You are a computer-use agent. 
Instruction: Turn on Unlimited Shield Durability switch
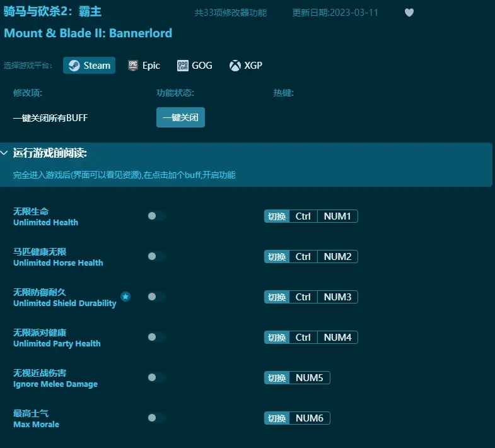point(156,297)
